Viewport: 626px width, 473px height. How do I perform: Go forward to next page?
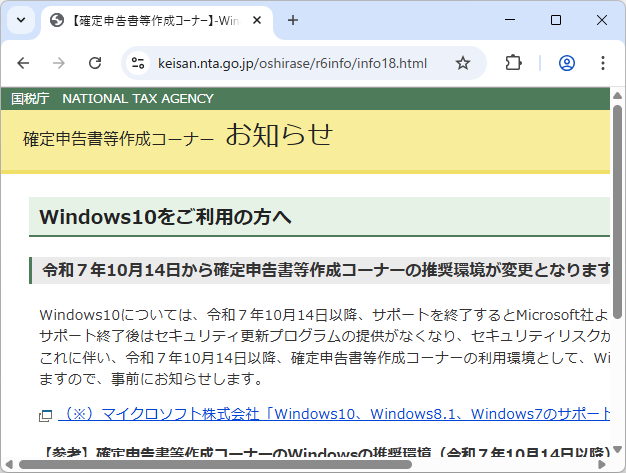(59, 63)
